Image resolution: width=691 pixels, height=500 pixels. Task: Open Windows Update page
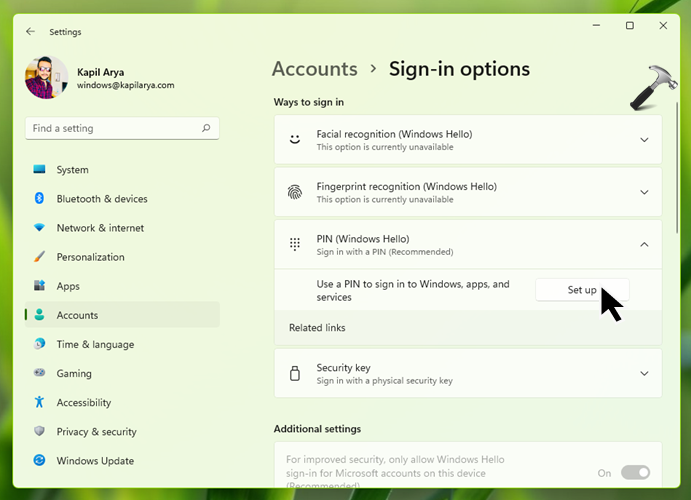click(x=97, y=461)
